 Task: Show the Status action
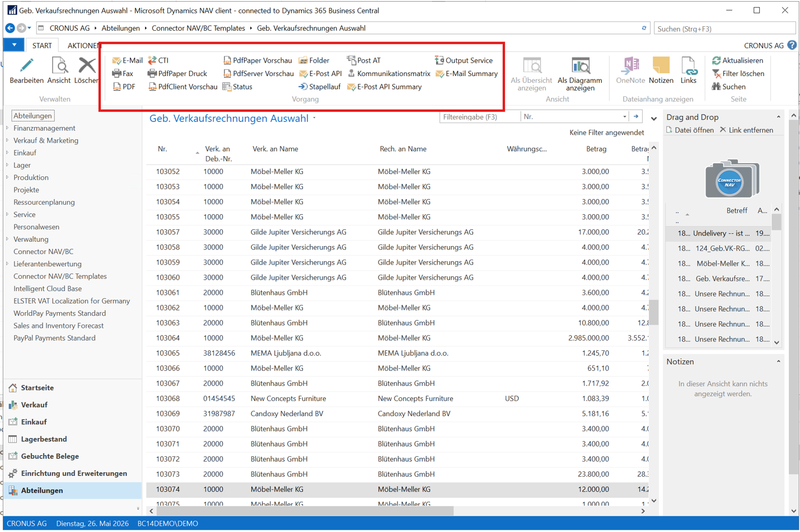click(x=238, y=87)
